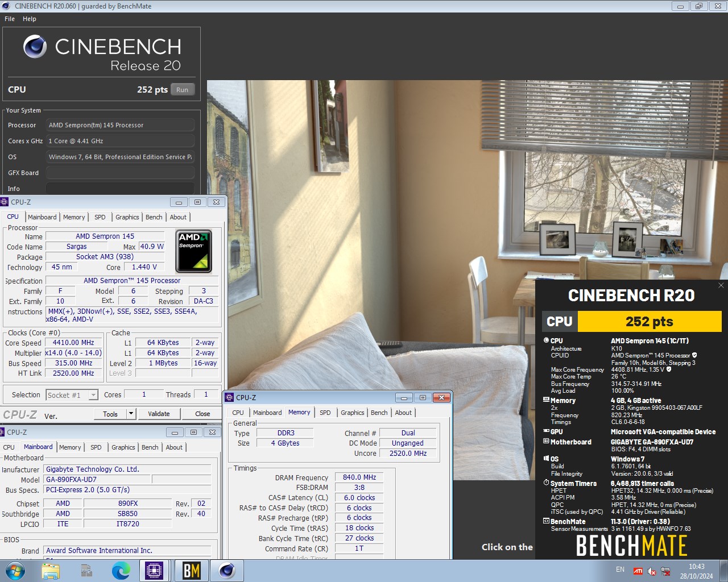Open BenchMate from the BM taskbar icon
The height and width of the screenshot is (582, 728).
pyautogui.click(x=191, y=571)
